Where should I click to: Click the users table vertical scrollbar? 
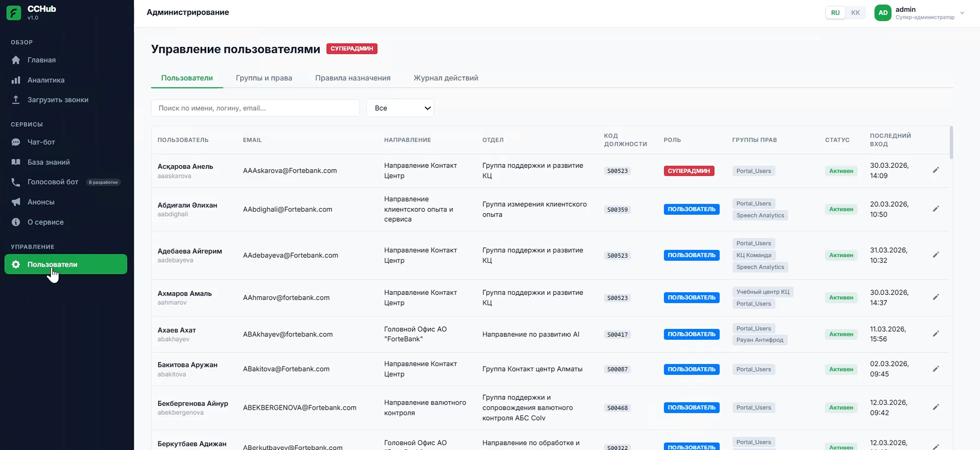coord(951,142)
